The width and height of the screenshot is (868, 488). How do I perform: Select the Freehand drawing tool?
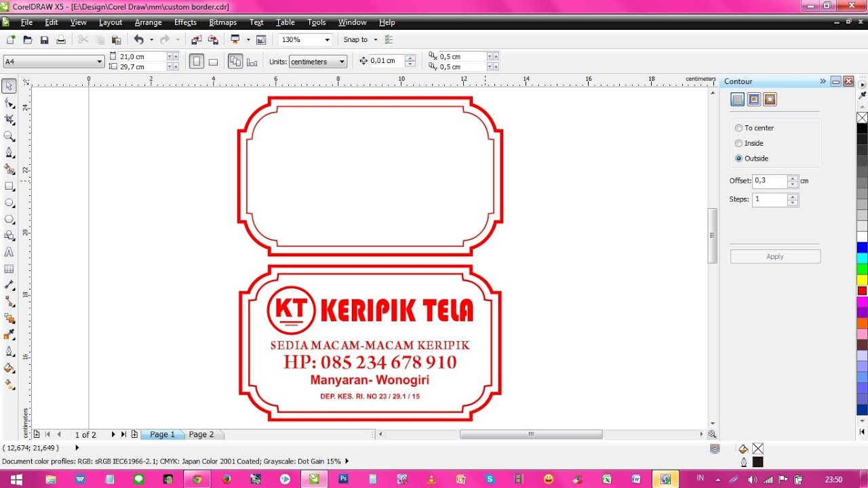click(9, 152)
